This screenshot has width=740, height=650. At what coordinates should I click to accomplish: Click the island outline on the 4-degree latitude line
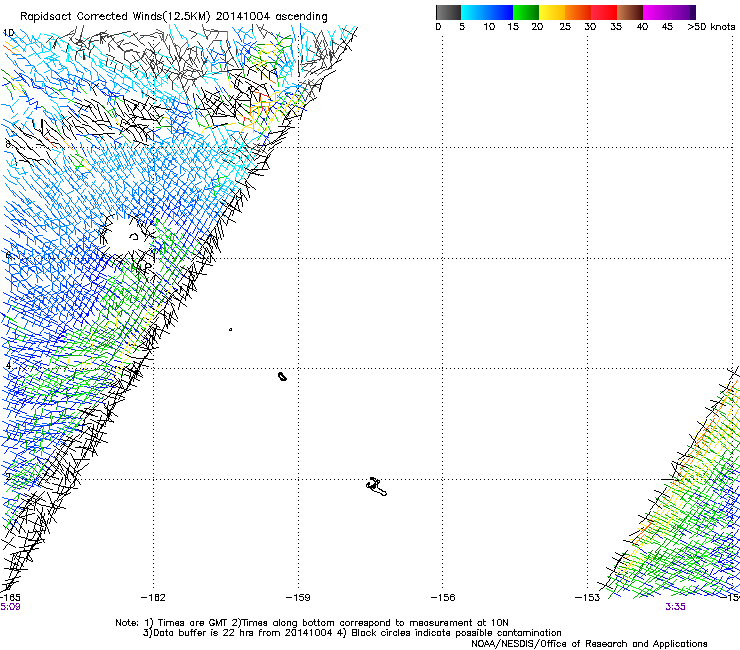pos(282,376)
